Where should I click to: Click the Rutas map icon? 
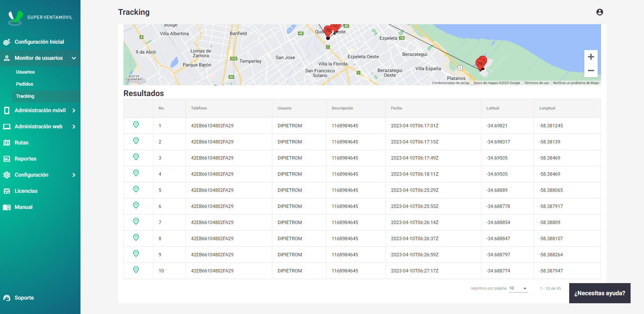point(7,143)
